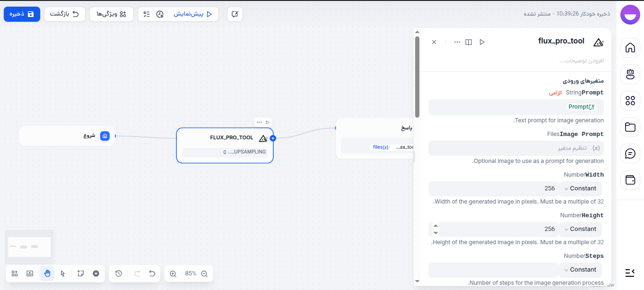Open the three-dot menu in flux_pro_tool panel
This screenshot has height=290, width=644.
click(x=457, y=42)
